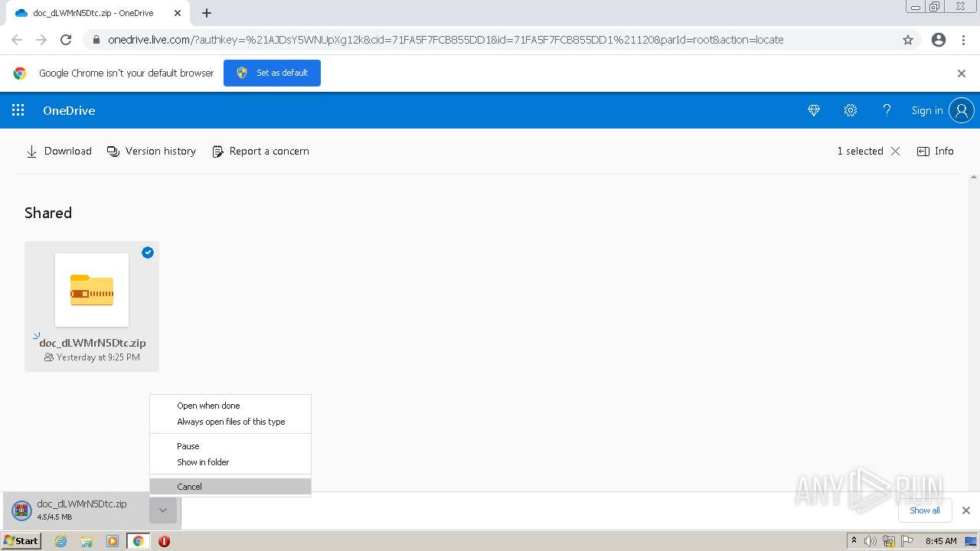This screenshot has width=980, height=551.
Task: Click the page scrollbar up arrow
Action: coord(974,177)
